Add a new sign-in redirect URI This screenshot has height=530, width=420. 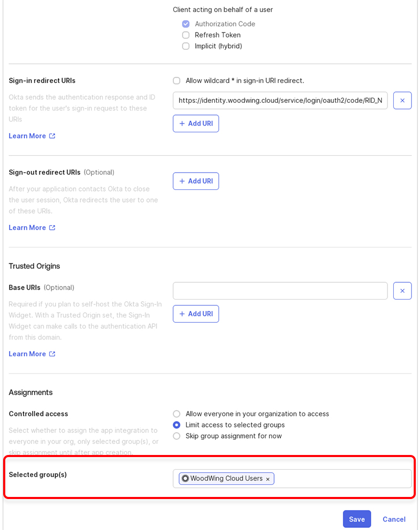coord(196,123)
